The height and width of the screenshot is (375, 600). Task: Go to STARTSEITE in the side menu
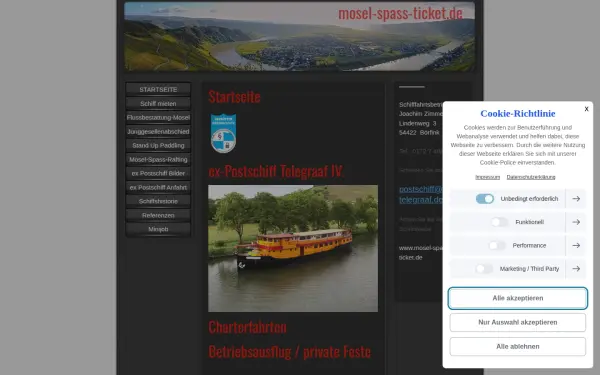(x=158, y=89)
